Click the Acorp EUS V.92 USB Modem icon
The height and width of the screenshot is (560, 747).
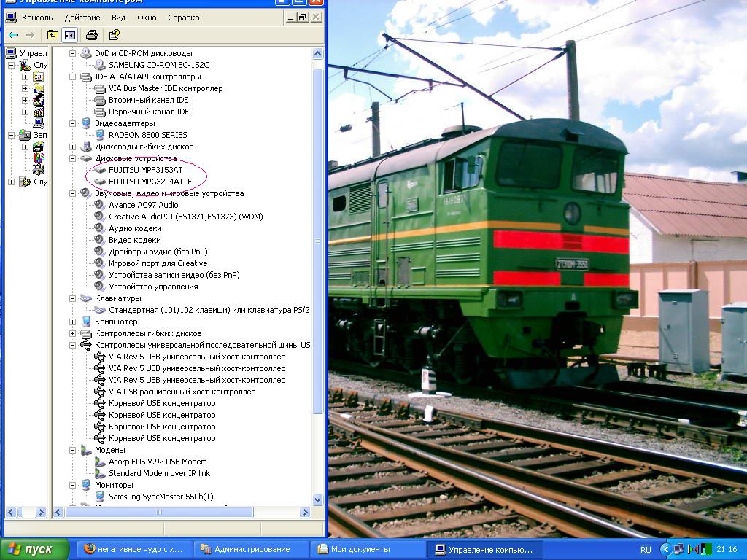(99, 462)
